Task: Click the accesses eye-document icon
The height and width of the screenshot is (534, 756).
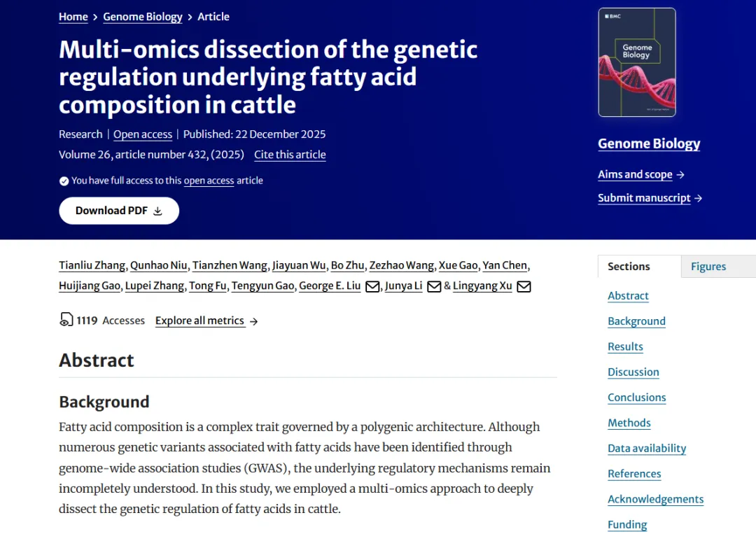Action: (x=66, y=321)
